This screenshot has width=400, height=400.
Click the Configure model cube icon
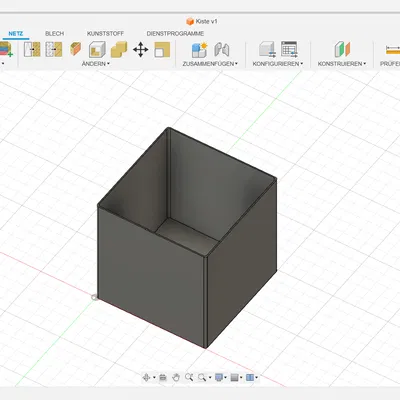[x=267, y=49]
